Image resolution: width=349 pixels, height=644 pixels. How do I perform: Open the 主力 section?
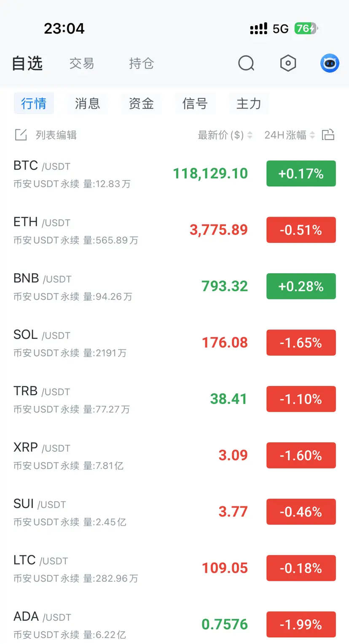point(249,104)
